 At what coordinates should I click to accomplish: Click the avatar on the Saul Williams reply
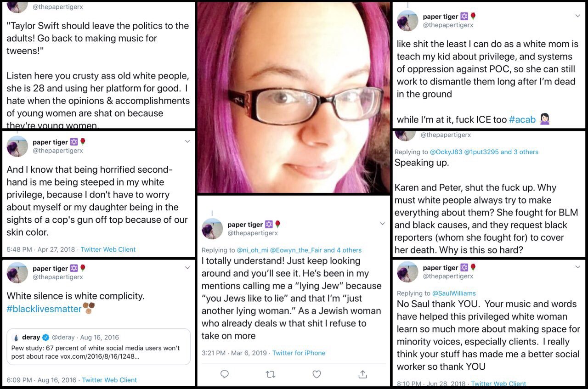tap(407, 272)
